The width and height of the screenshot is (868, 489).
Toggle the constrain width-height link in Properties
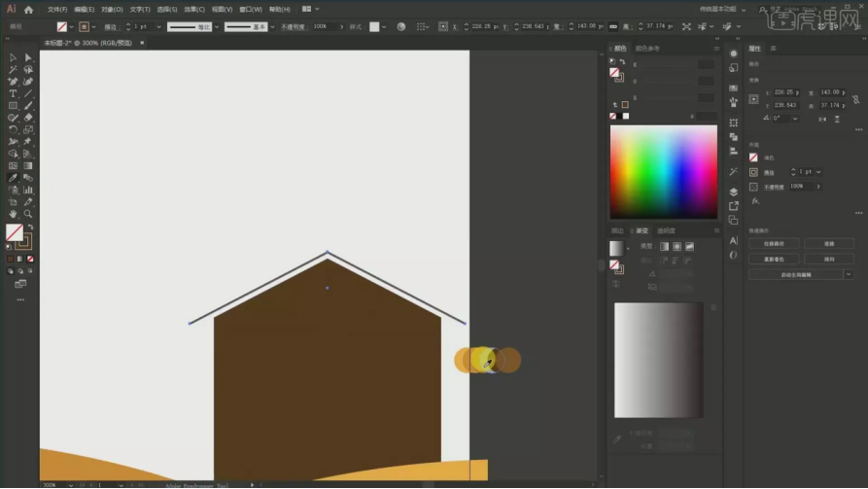pos(856,98)
